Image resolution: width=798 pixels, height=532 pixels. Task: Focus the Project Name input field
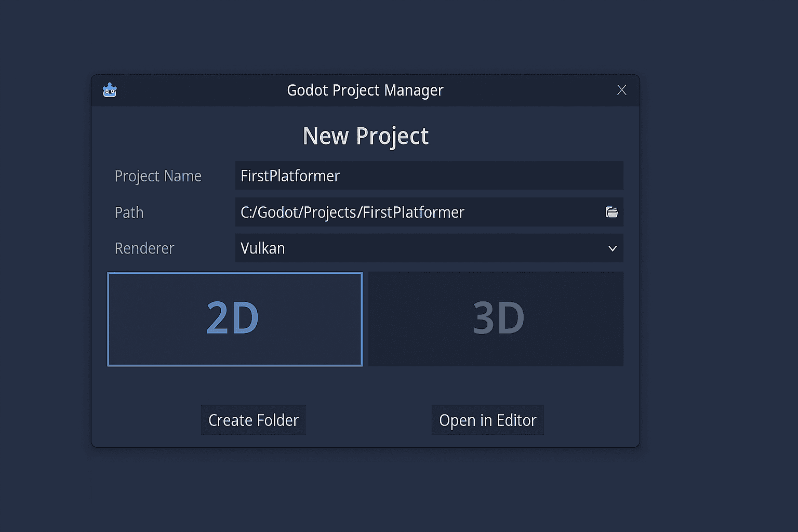tap(429, 176)
